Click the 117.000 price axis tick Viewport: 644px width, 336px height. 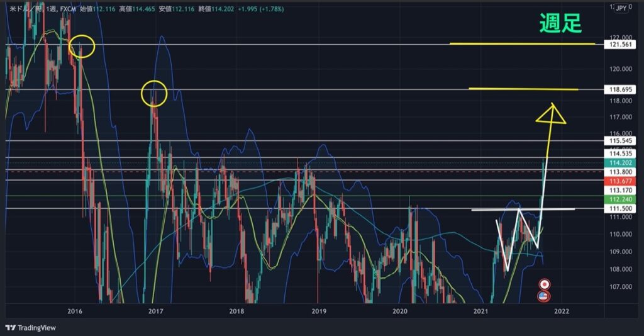pyautogui.click(x=621, y=117)
